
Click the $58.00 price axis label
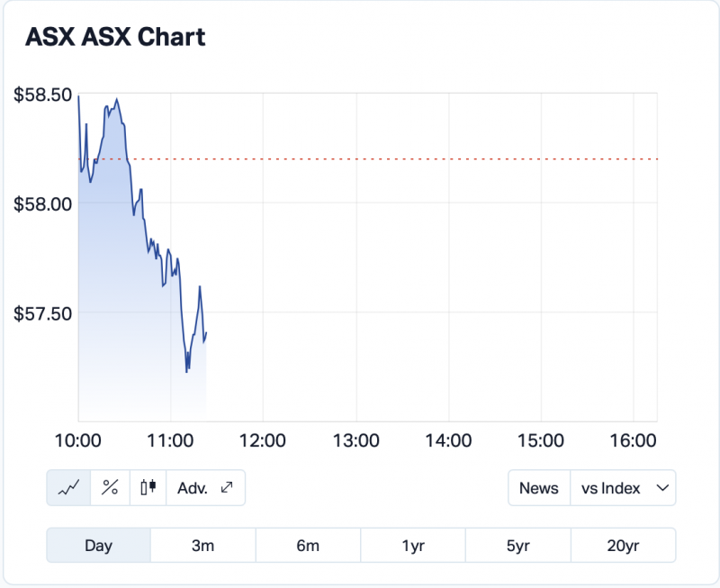click(43, 204)
